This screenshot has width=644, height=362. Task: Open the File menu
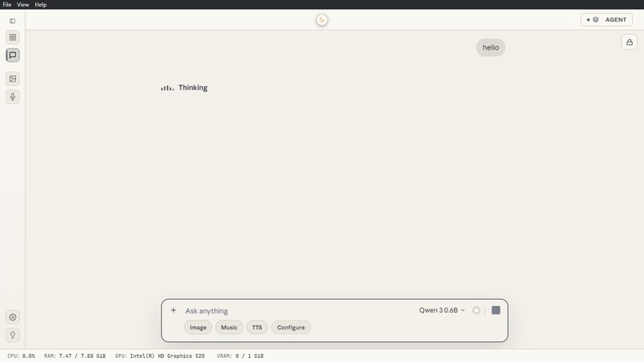(x=7, y=5)
